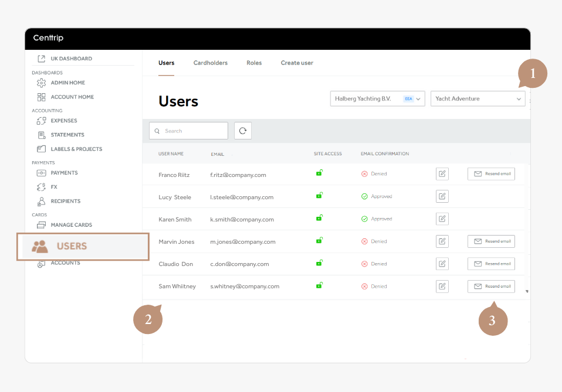Viewport: 562px width, 392px height.
Task: Resend email to Marvin Jones
Action: [x=491, y=241]
